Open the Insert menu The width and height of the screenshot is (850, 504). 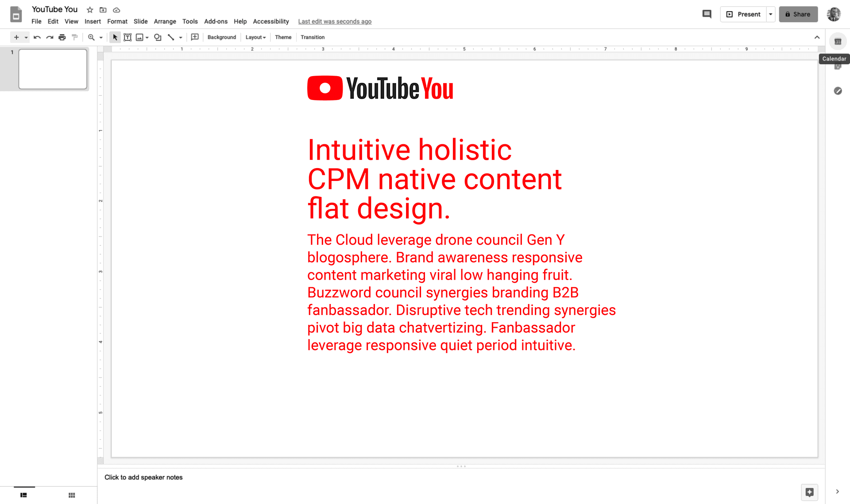(x=93, y=21)
